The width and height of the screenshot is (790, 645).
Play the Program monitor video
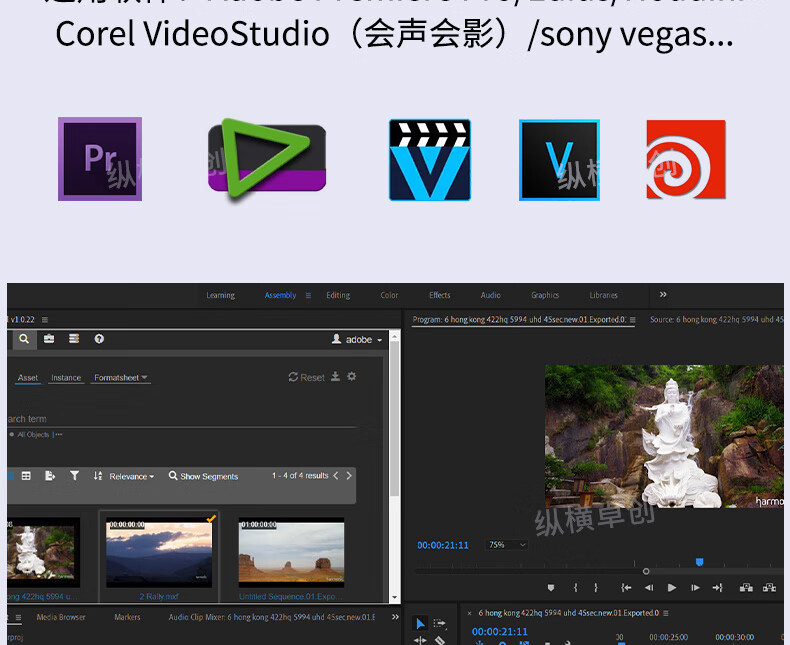point(672,588)
